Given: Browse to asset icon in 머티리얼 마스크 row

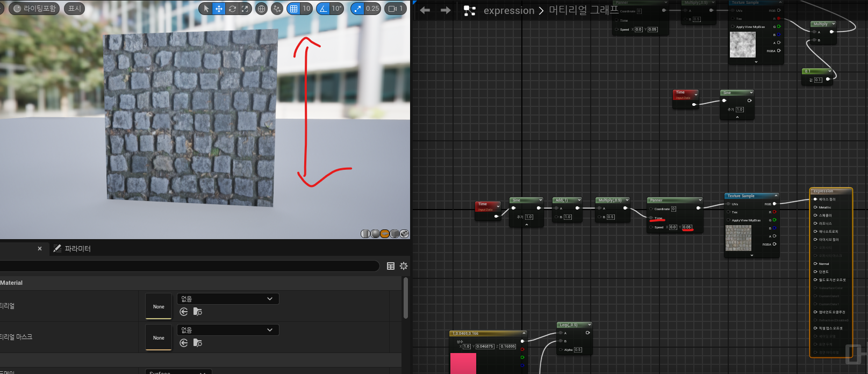Looking at the screenshot, I should point(198,343).
